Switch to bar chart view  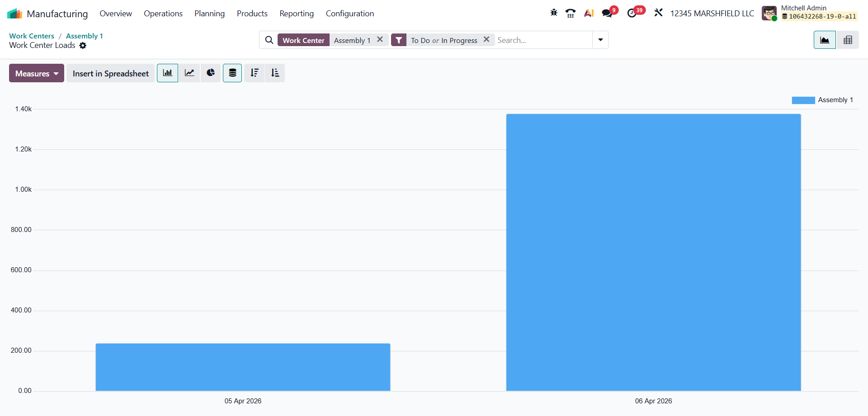pyautogui.click(x=167, y=73)
